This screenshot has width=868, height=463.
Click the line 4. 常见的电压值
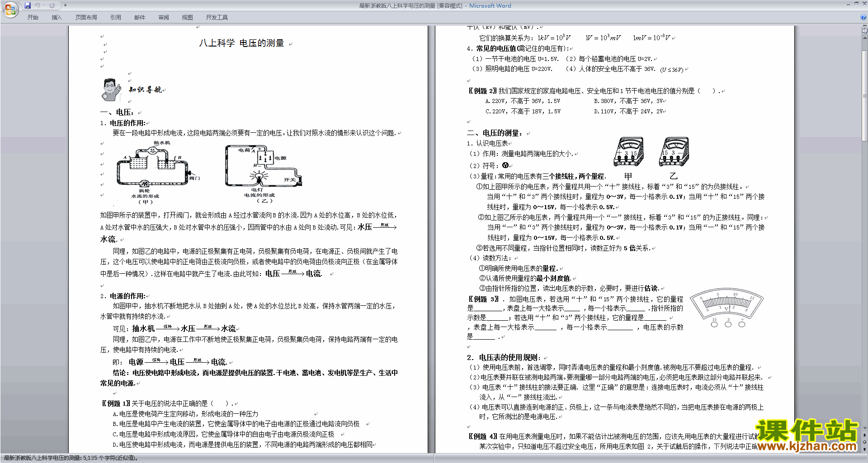click(519, 48)
